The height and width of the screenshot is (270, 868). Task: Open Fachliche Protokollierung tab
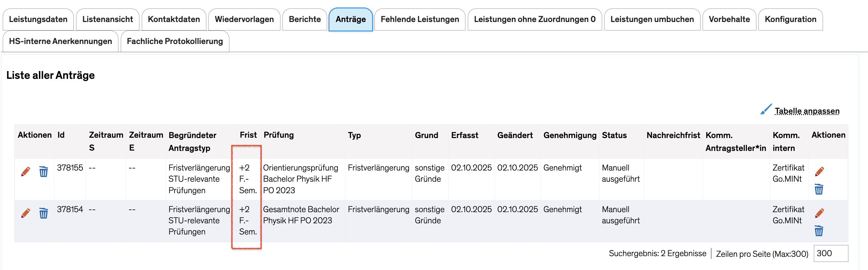tap(175, 41)
